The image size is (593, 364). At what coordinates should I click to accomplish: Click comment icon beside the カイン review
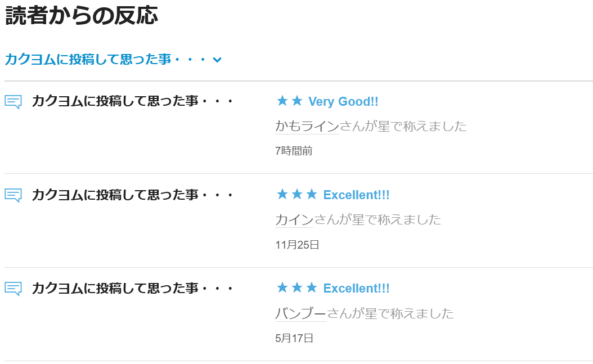[x=13, y=195]
